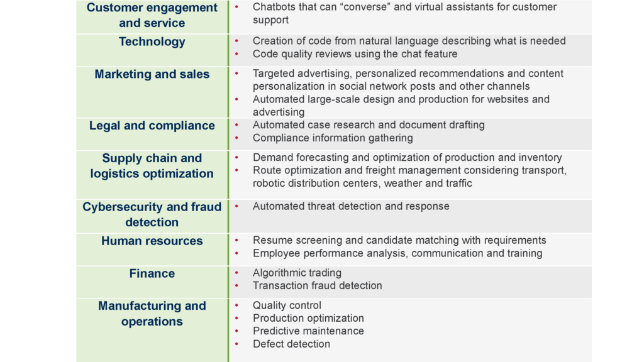The image size is (644, 362).
Task: Click the "Customer engagement and service" row heading
Action: tap(152, 16)
